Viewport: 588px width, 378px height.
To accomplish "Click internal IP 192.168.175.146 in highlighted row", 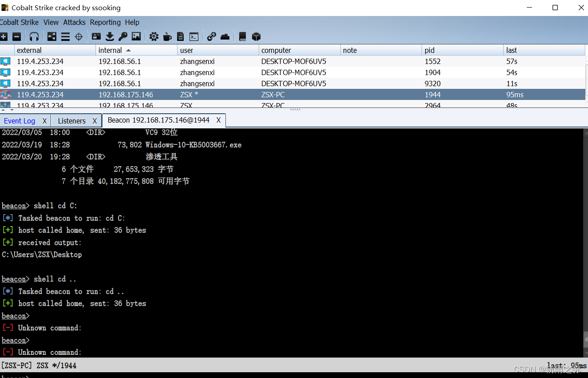I will tap(126, 95).
